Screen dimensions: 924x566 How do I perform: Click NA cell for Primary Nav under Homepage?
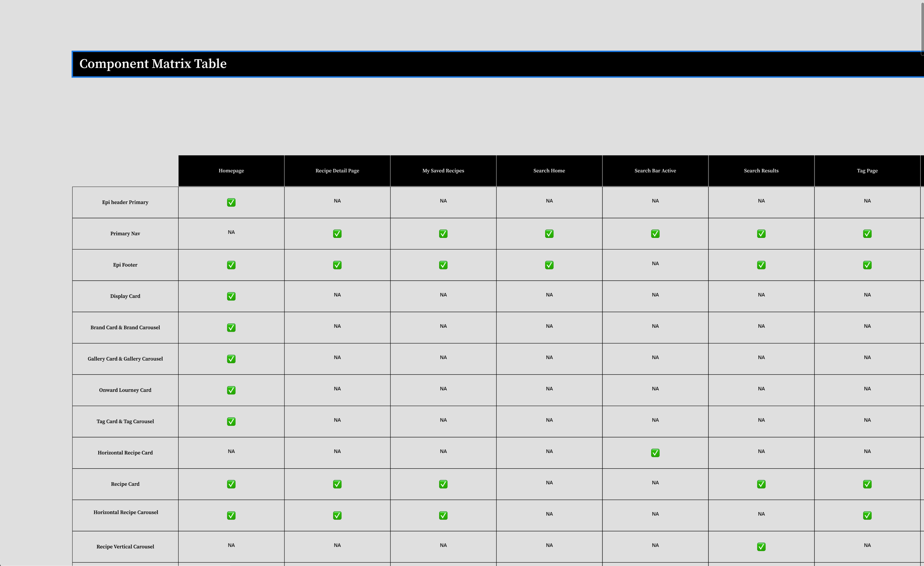(x=231, y=232)
